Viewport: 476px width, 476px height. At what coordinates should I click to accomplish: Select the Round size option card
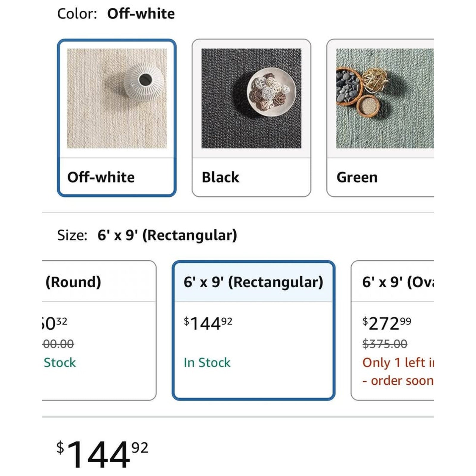tap(99, 331)
